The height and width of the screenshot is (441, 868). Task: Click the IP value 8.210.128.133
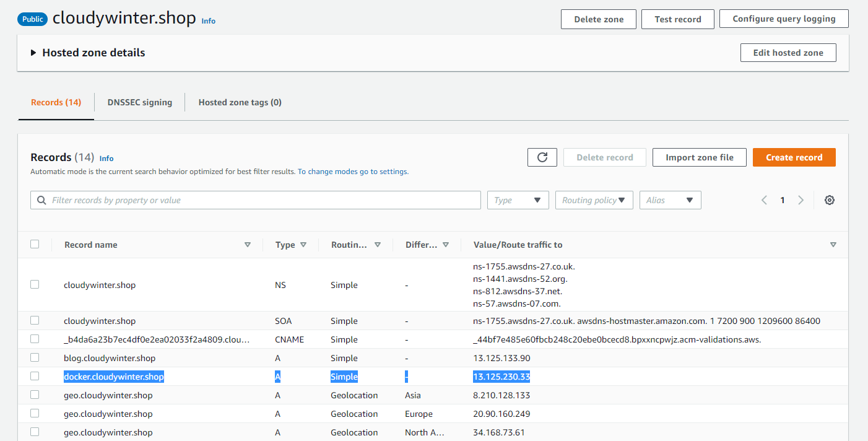click(501, 395)
